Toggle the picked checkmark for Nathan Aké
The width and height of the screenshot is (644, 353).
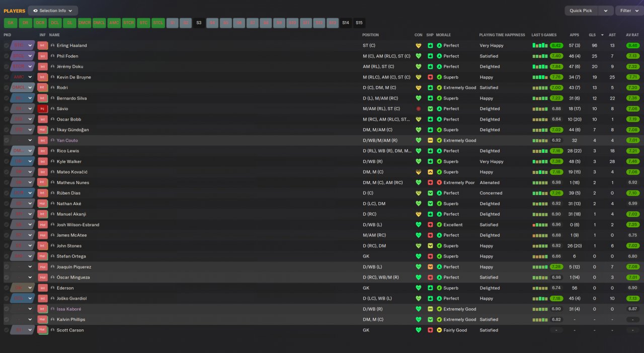click(7, 204)
